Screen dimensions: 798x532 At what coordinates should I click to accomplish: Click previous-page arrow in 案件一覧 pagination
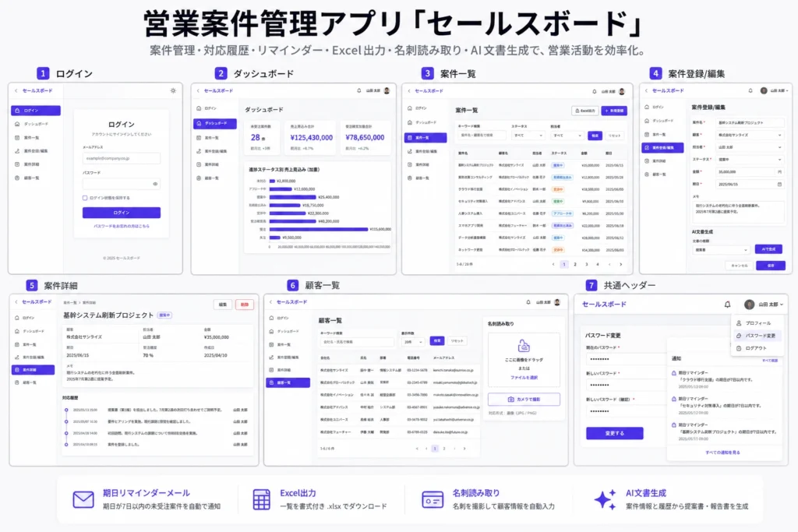(553, 265)
